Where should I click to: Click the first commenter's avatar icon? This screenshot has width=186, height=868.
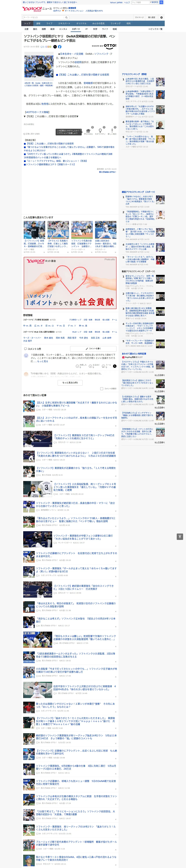coord(26,355)
